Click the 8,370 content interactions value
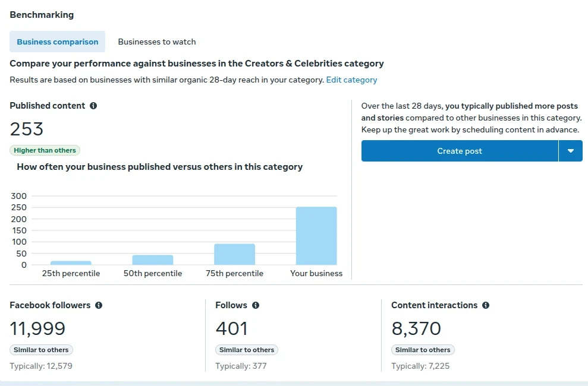This screenshot has width=588, height=386. point(416,328)
